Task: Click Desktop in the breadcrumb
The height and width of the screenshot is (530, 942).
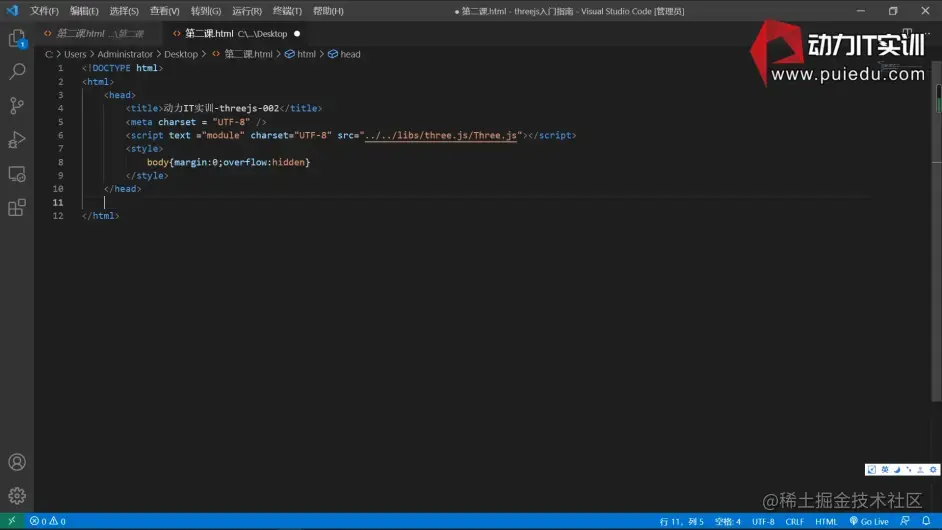Action: click(181, 54)
